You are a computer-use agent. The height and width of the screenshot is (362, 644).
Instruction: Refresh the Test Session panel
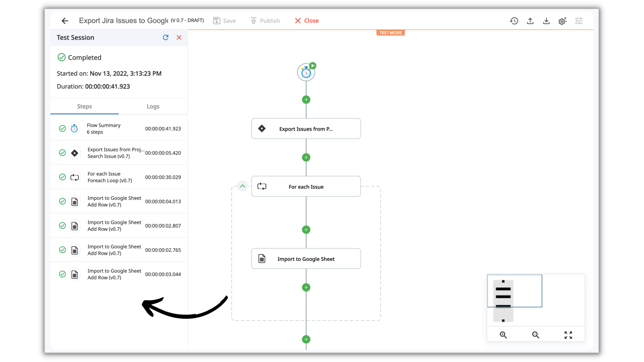pyautogui.click(x=166, y=37)
